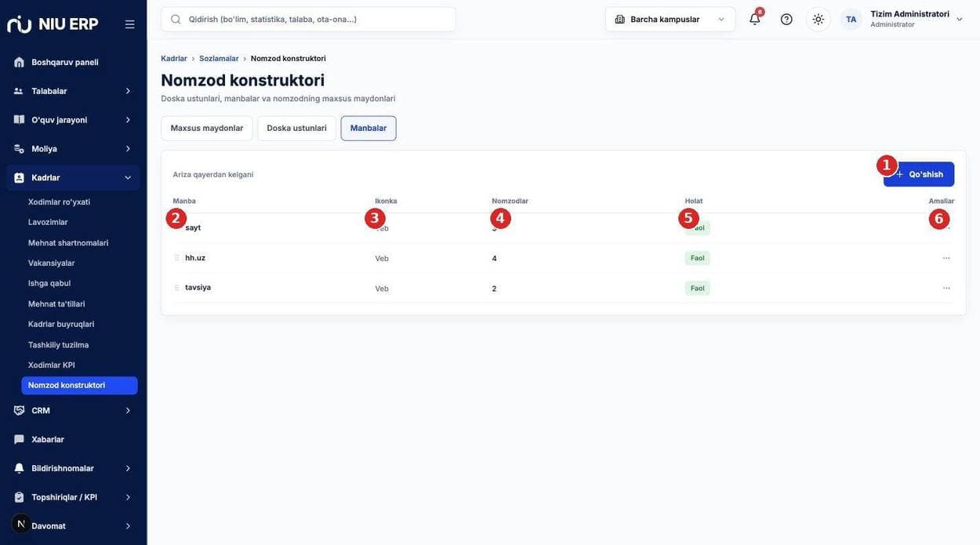Expand the O'quv jarayoni chevron
Viewport: 980px width, 545px height.
(129, 120)
